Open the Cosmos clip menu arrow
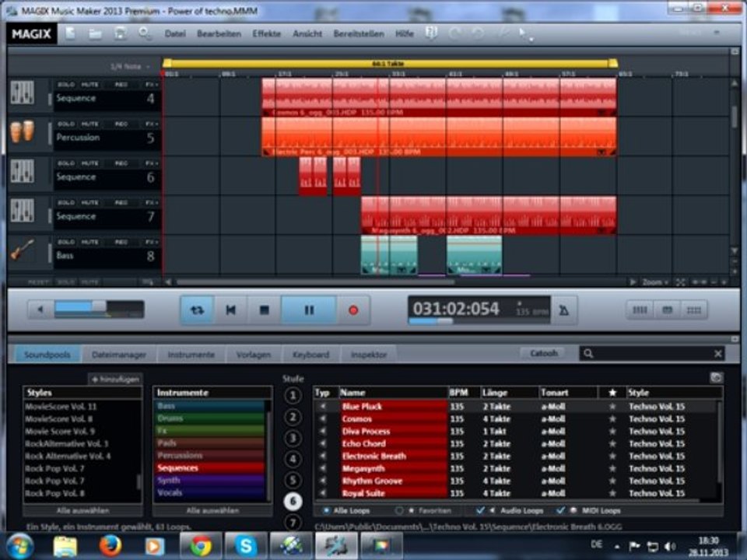 click(601, 112)
